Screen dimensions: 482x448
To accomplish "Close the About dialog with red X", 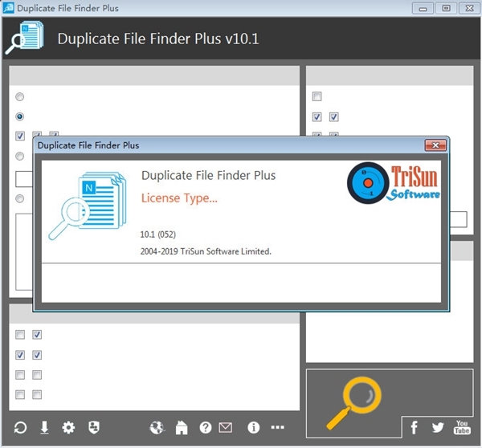I will pos(435,145).
